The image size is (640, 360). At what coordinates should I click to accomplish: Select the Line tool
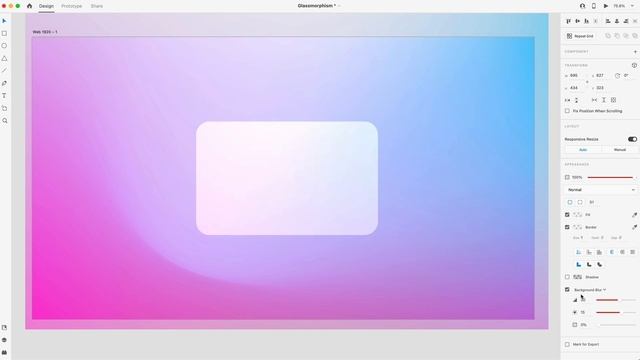(4, 71)
